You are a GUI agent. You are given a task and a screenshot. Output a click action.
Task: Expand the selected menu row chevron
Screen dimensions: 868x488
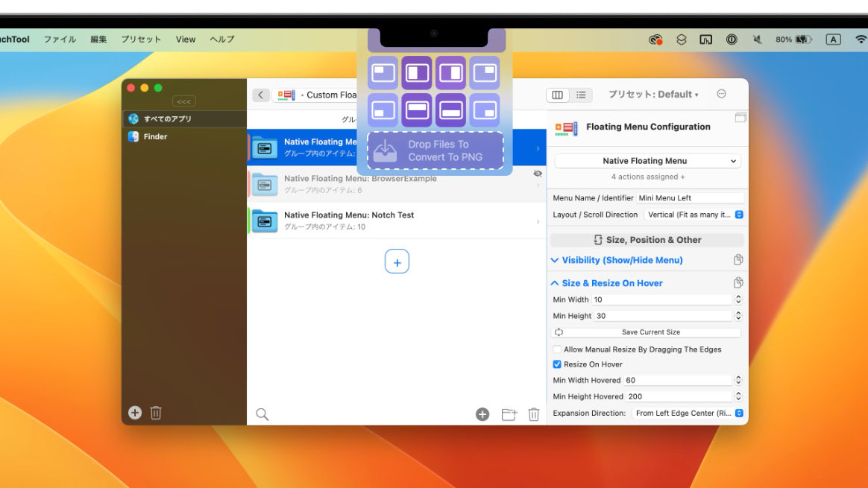pyautogui.click(x=538, y=148)
